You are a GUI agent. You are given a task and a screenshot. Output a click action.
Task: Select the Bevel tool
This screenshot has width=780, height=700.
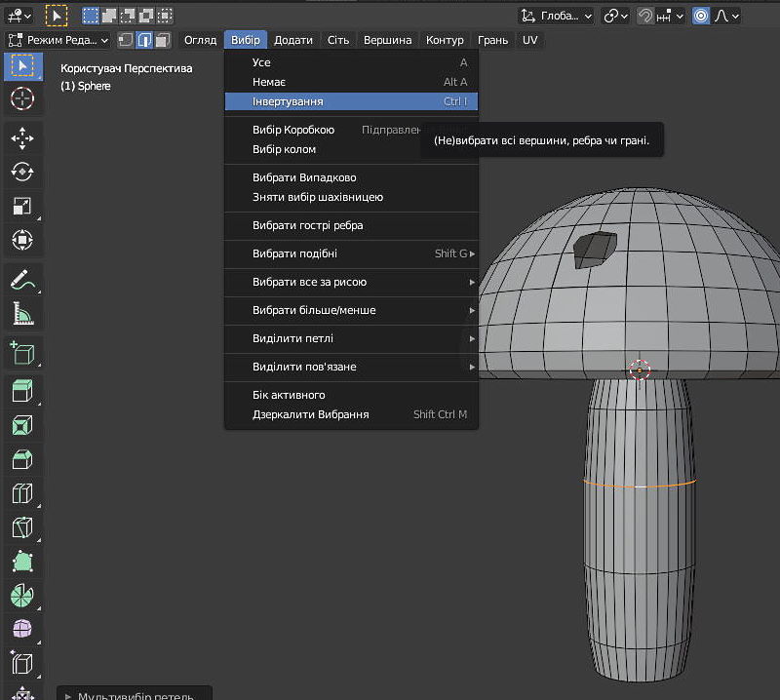22,459
